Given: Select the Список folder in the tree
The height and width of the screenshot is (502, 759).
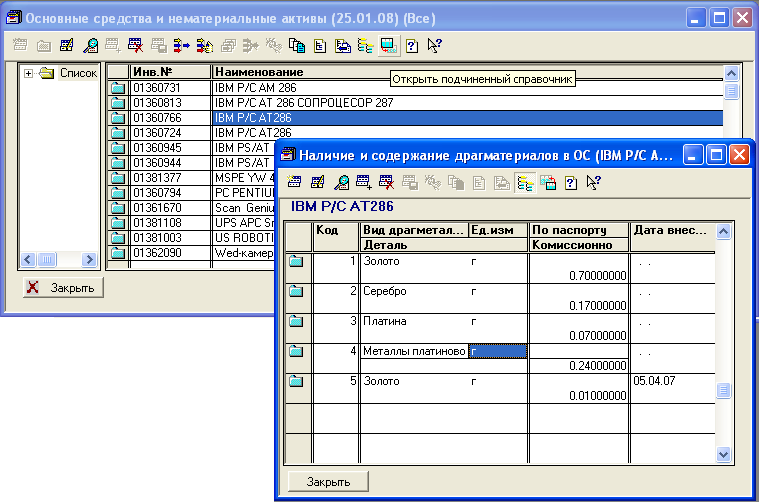Looking at the screenshot, I should (x=78, y=73).
